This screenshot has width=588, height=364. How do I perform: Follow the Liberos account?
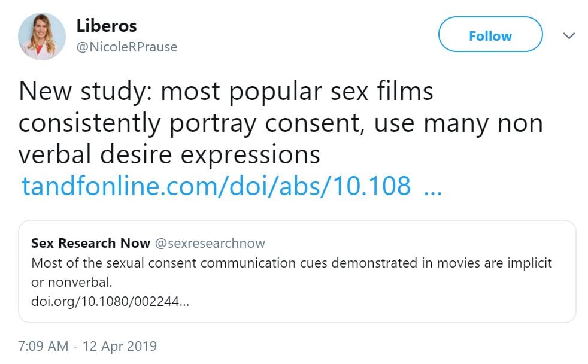coord(490,36)
